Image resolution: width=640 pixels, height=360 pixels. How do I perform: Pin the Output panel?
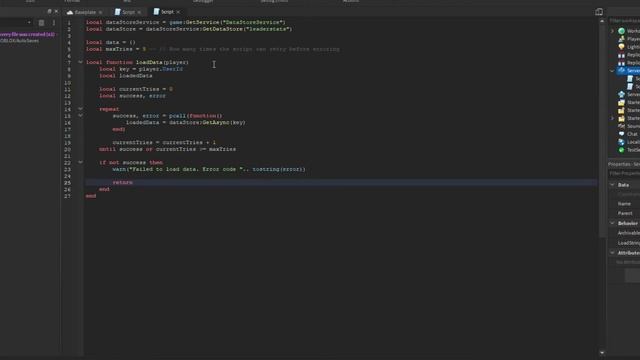[49, 11]
